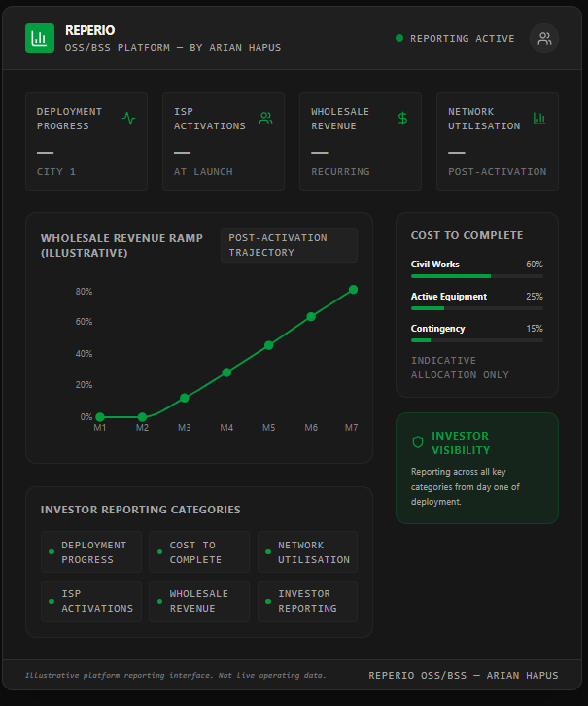This screenshot has width=588, height=706.
Task: Select the Deployment Progress reporting category
Action: [91, 552]
